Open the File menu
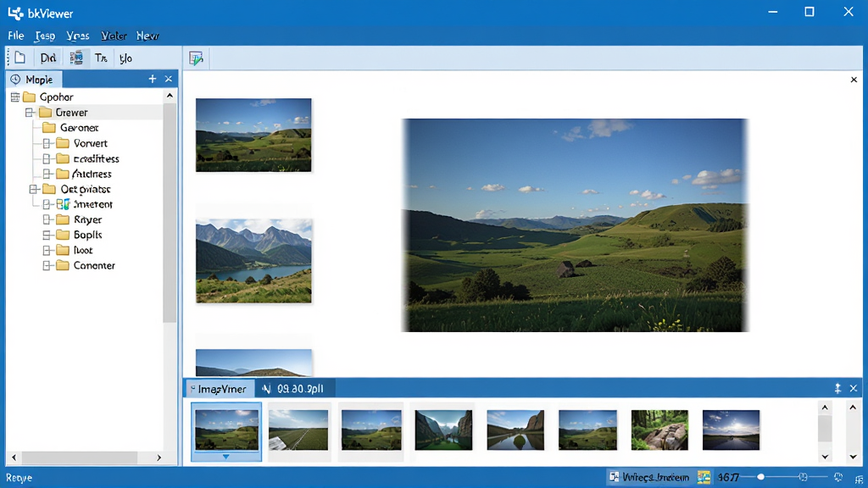This screenshot has width=868, height=488. (x=16, y=36)
